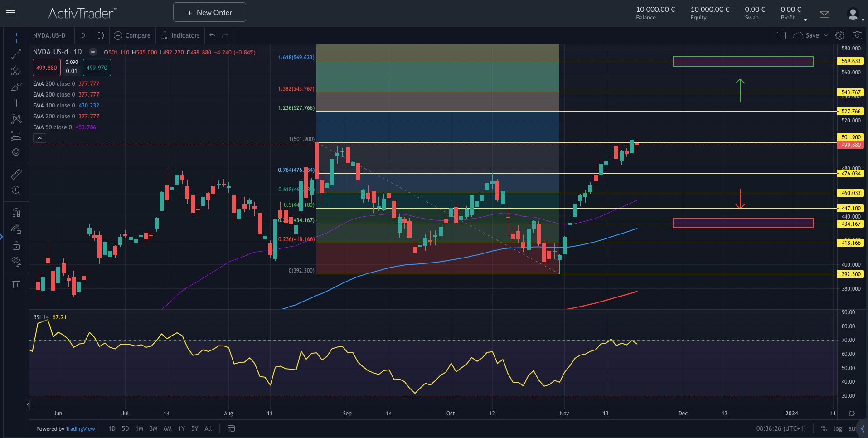Toggle log scale on price axis

click(837, 428)
